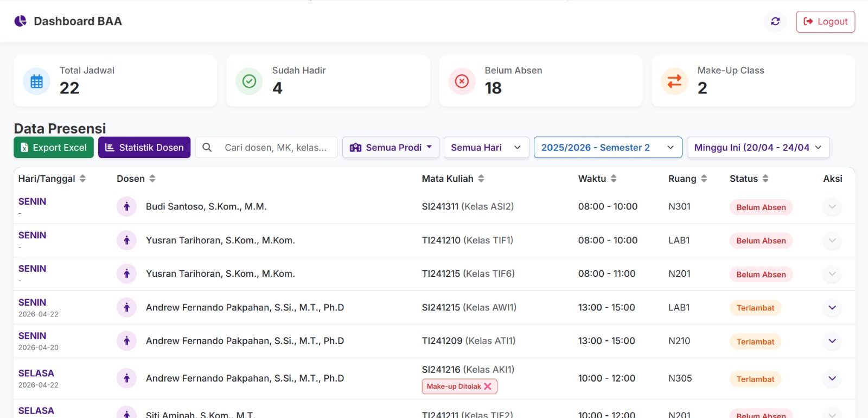Remove the Make-up Ditolak tag with its X
The height and width of the screenshot is (418, 868).
point(488,387)
